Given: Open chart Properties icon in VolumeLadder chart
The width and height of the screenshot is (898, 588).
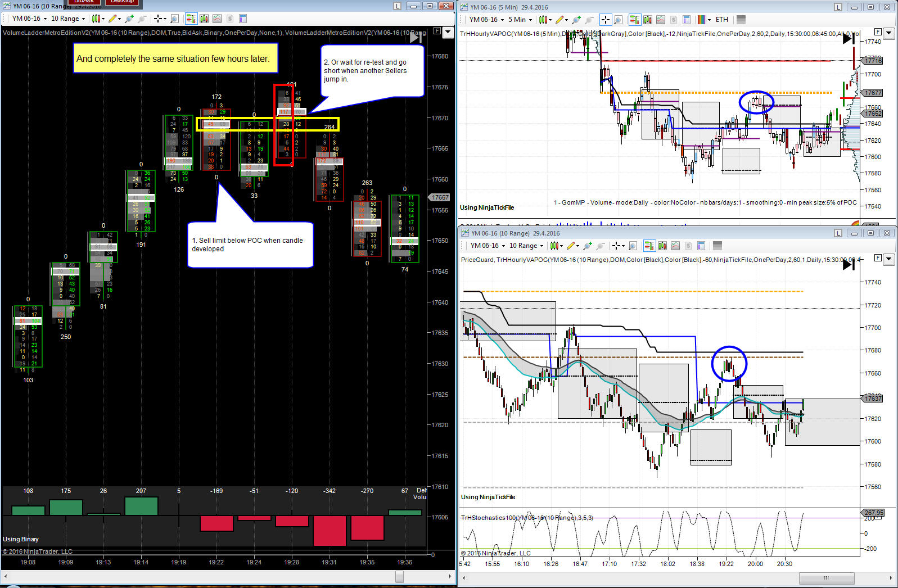Looking at the screenshot, I should (x=243, y=19).
